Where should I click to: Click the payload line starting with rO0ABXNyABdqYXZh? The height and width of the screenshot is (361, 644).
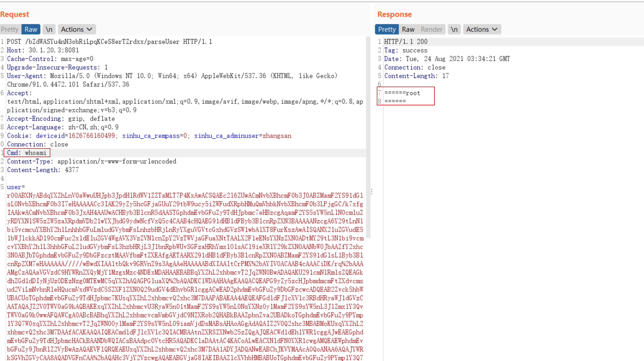tap(185, 195)
